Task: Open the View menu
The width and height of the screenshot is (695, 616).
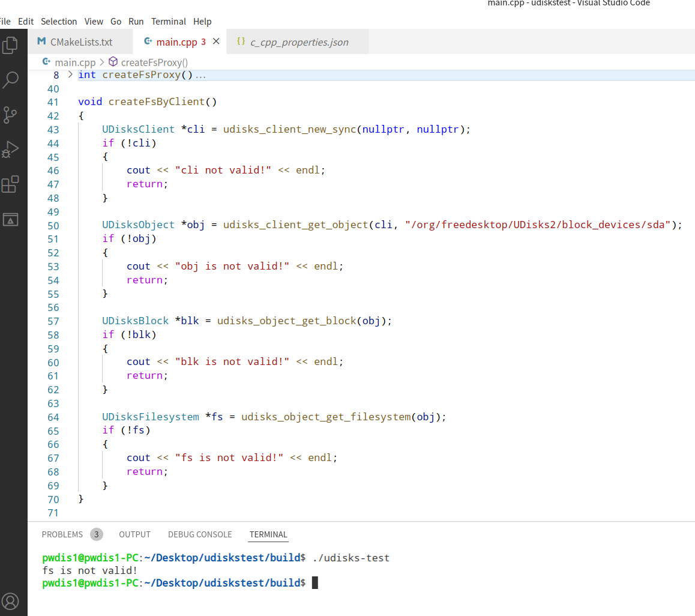Action: coord(94,21)
